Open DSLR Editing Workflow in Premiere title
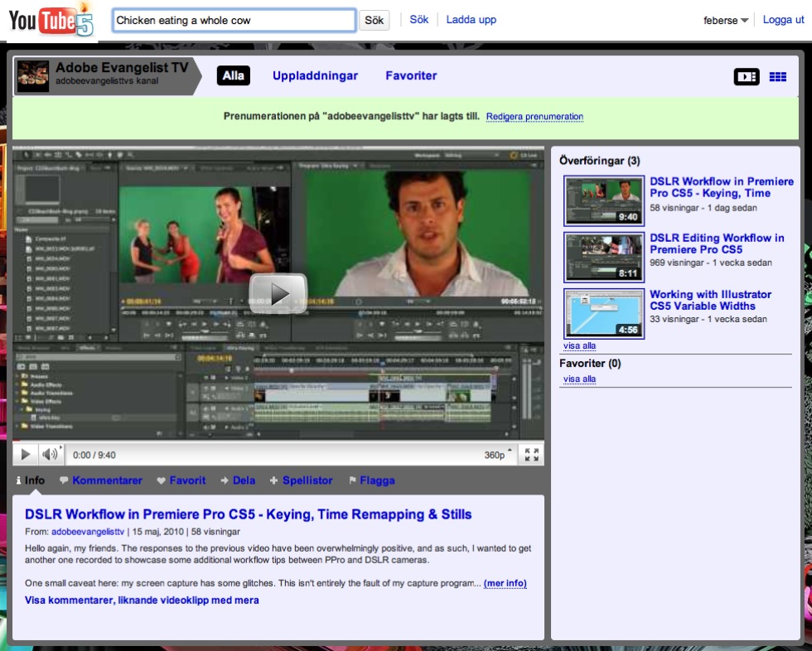The image size is (812, 651). (x=717, y=244)
